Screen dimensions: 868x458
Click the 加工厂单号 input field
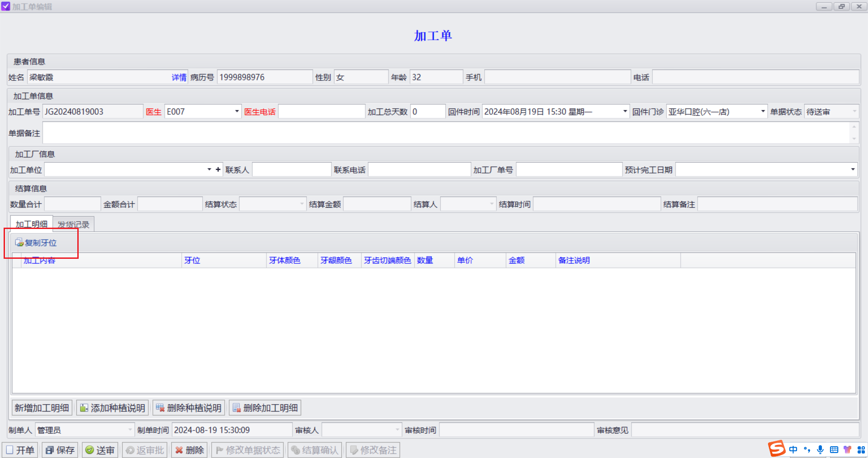(x=569, y=169)
